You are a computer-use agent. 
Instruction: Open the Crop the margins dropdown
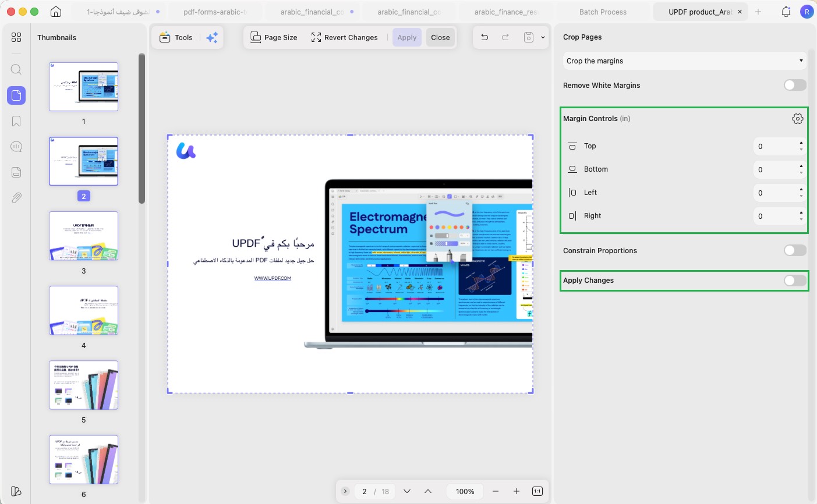click(685, 61)
